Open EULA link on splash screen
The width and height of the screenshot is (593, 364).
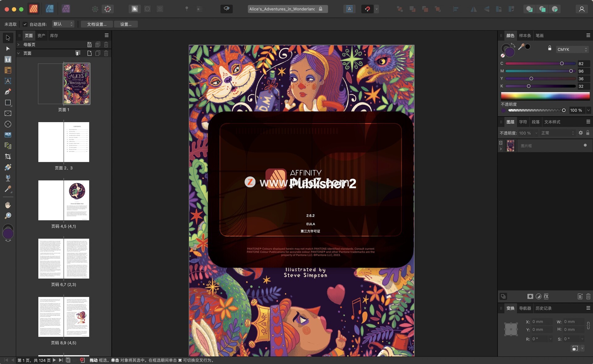click(310, 224)
